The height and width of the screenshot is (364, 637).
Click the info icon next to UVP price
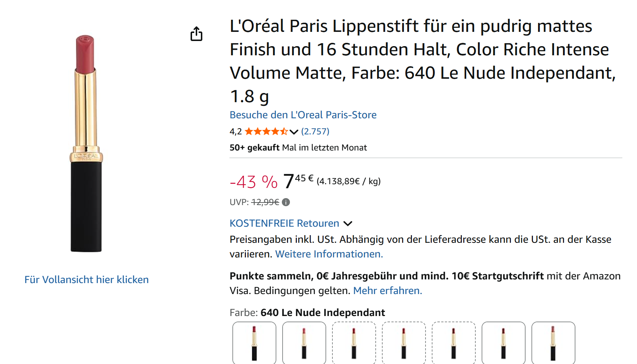tap(286, 202)
